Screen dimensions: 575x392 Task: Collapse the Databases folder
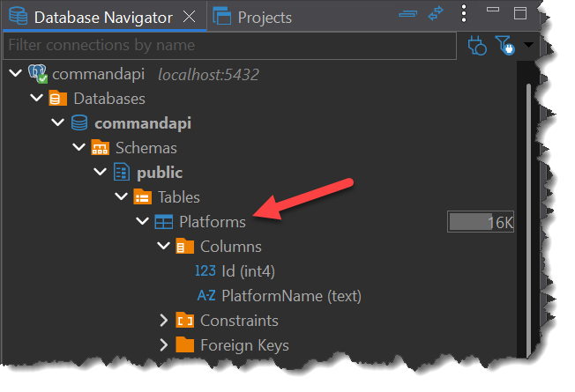click(x=36, y=98)
